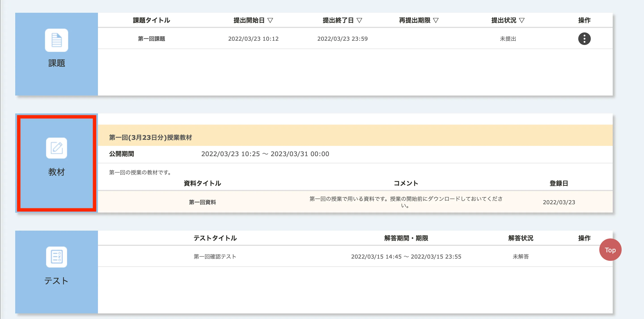The image size is (644, 319).
Task: Click the 課題タイトル column header
Action: [x=152, y=20]
